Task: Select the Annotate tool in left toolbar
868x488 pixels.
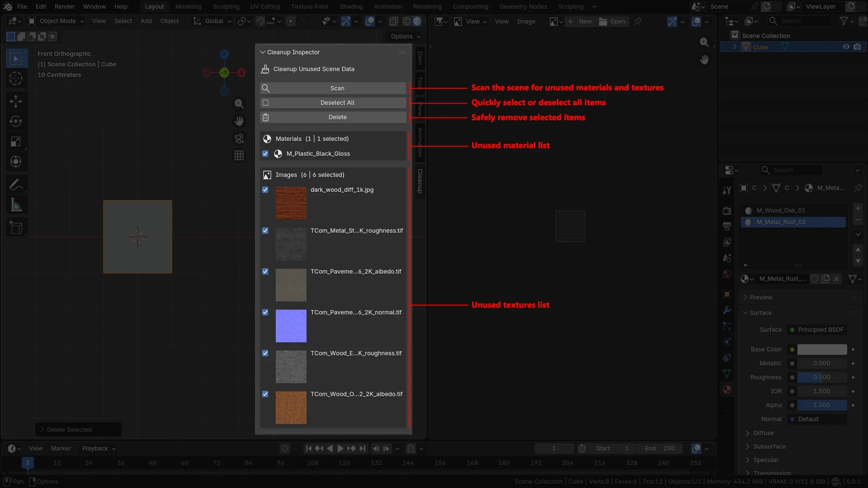Action: tap(16, 185)
